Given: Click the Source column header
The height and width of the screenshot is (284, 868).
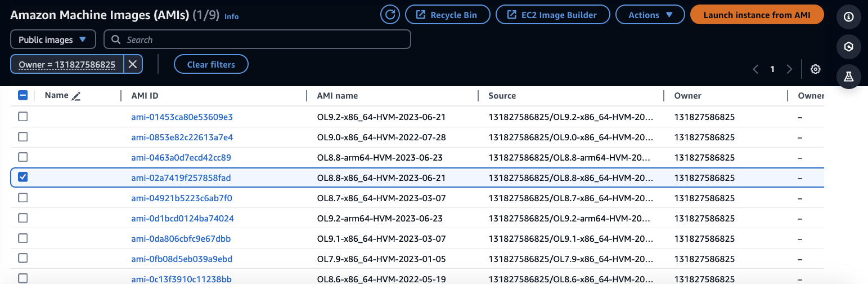Looking at the screenshot, I should pos(502,96).
